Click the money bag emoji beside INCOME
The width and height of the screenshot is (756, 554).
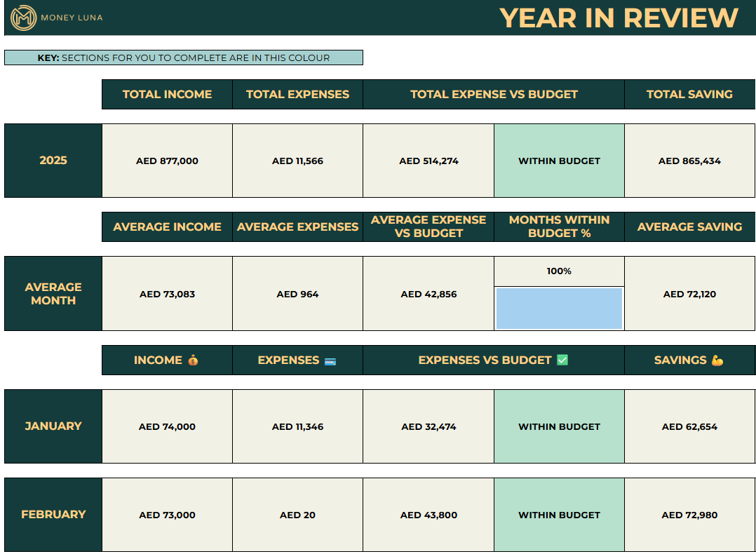193,360
